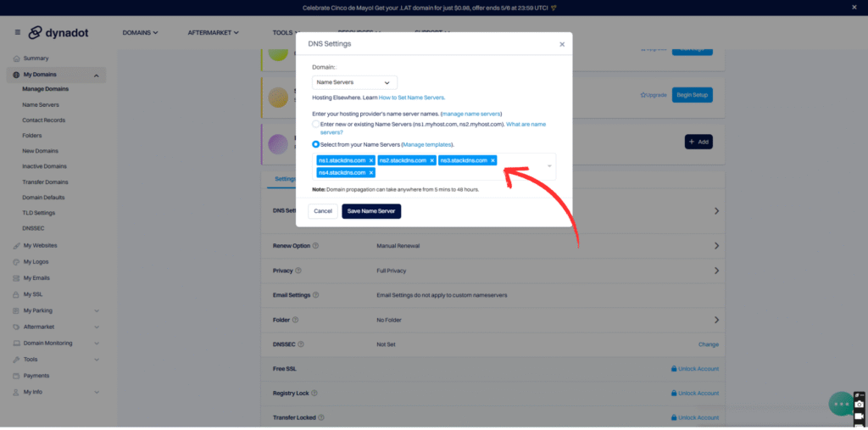Remove ns4.stackdns.com tag

coord(371,173)
